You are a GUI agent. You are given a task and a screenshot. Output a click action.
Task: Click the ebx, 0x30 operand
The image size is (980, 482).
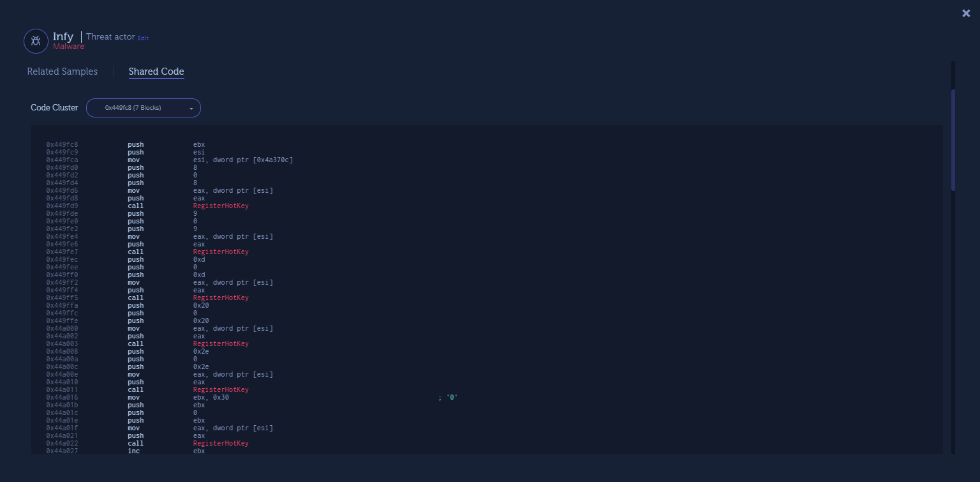(211, 398)
